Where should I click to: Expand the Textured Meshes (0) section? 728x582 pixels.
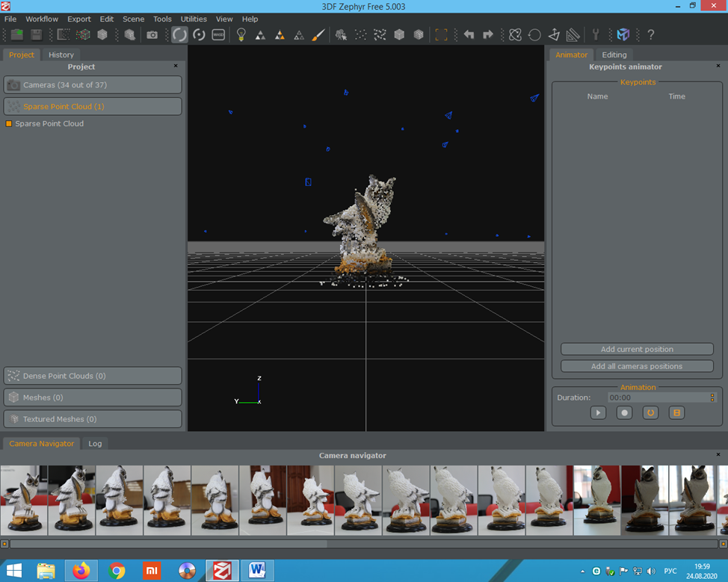point(93,419)
